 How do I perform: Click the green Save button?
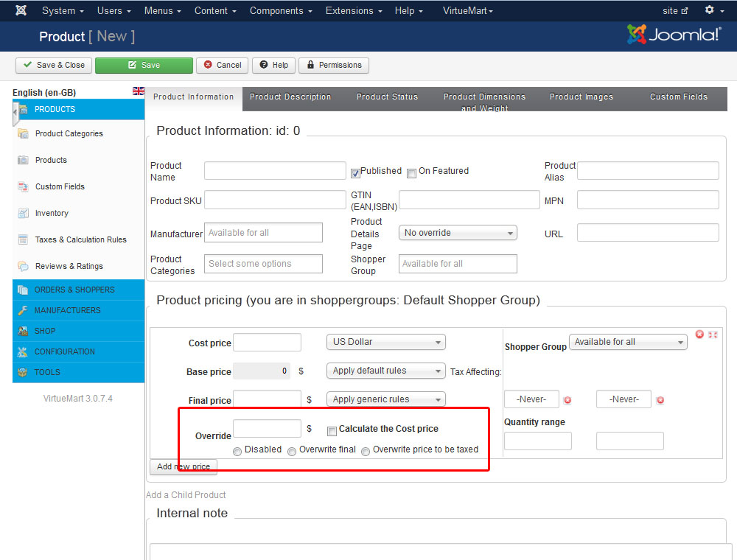144,66
